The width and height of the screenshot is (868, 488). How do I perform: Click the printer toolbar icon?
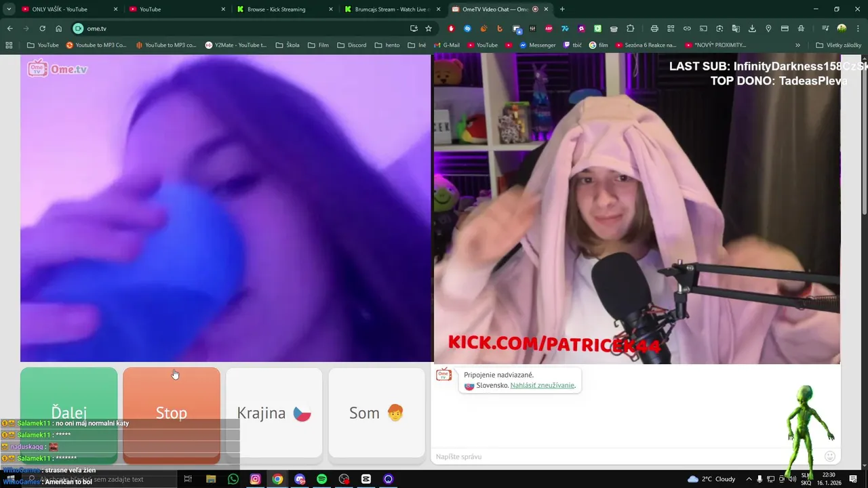coord(654,28)
